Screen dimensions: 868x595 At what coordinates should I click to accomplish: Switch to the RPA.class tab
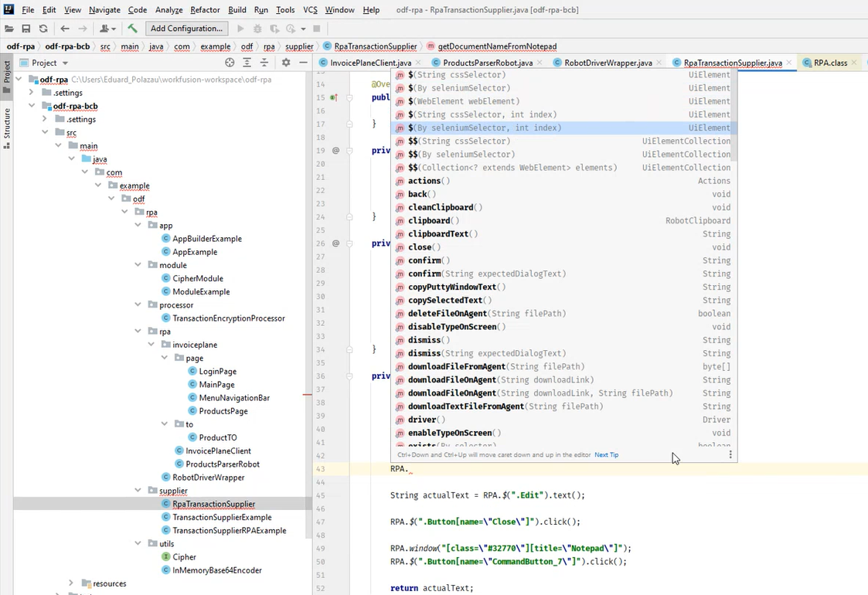(x=830, y=63)
